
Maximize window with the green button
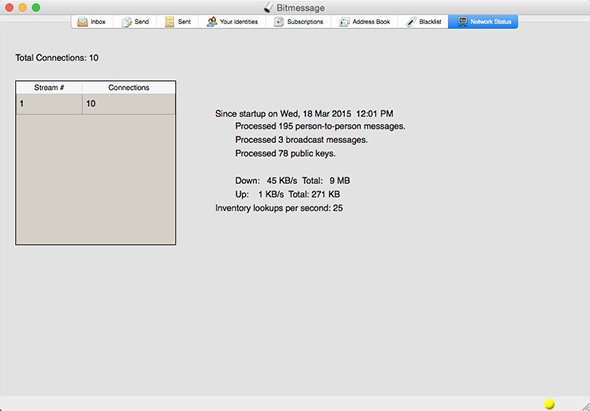(x=36, y=8)
